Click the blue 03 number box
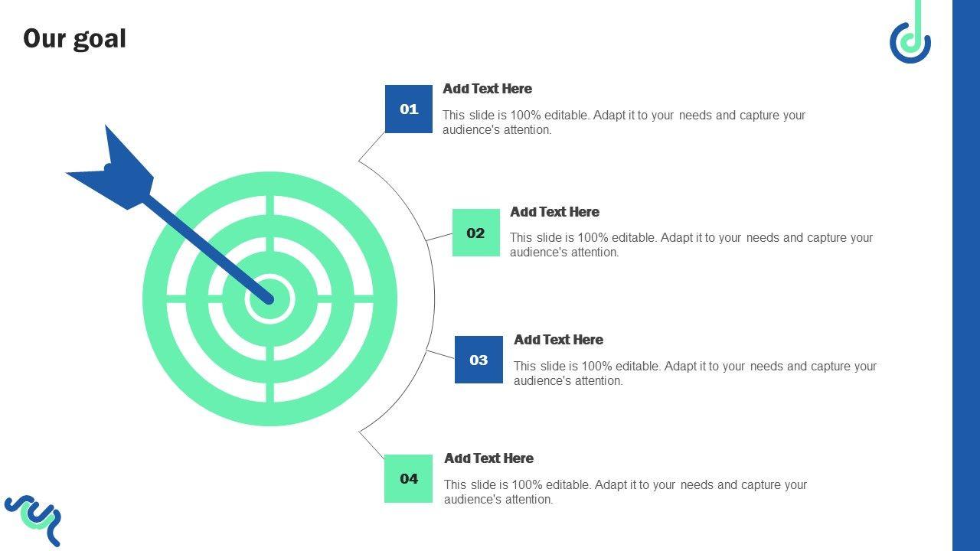 point(479,360)
